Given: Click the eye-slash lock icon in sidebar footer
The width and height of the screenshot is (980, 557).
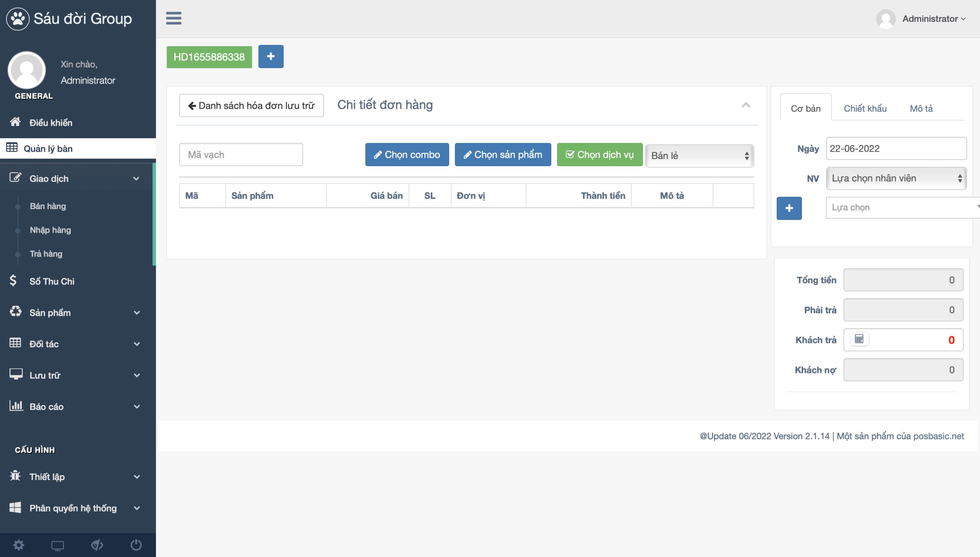Looking at the screenshot, I should (x=97, y=545).
